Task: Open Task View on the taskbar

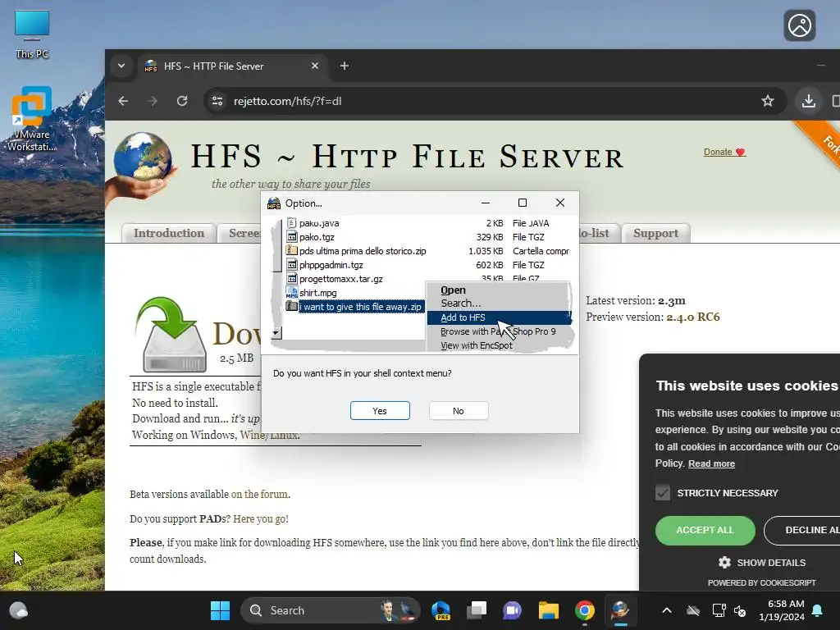Action: (477, 610)
